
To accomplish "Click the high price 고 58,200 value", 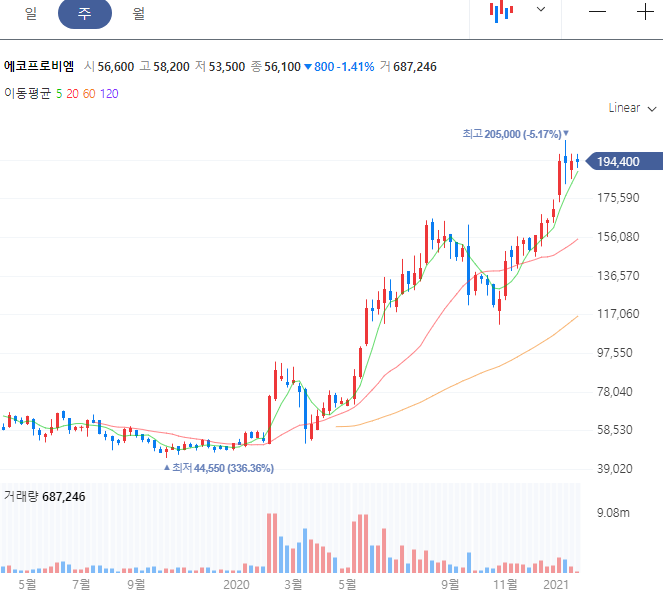I will [x=164, y=66].
